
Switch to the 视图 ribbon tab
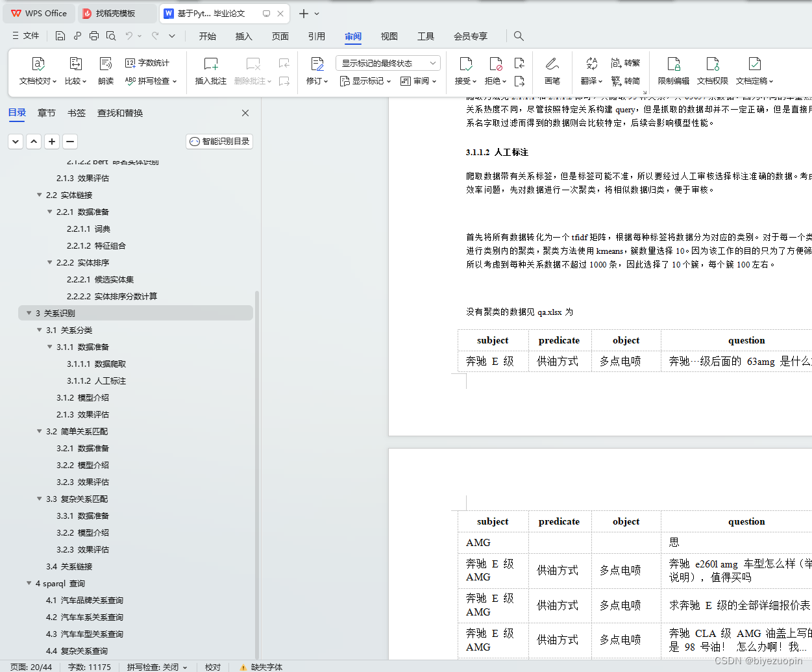point(389,36)
